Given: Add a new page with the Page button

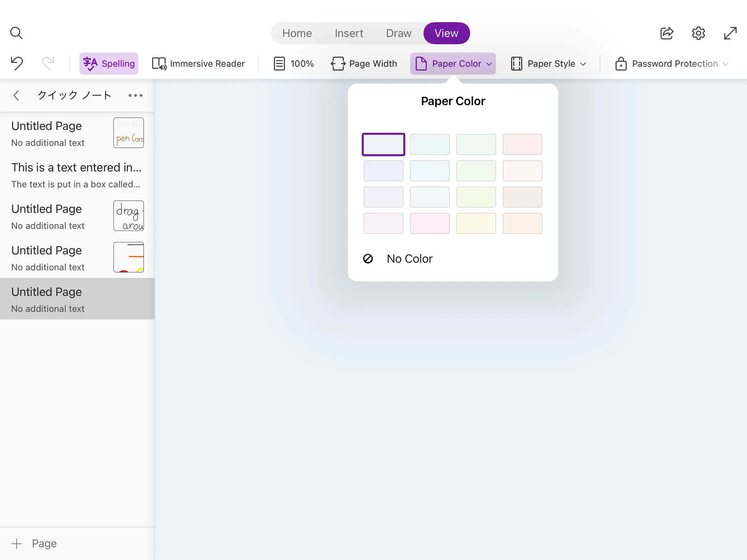Looking at the screenshot, I should click(35, 543).
